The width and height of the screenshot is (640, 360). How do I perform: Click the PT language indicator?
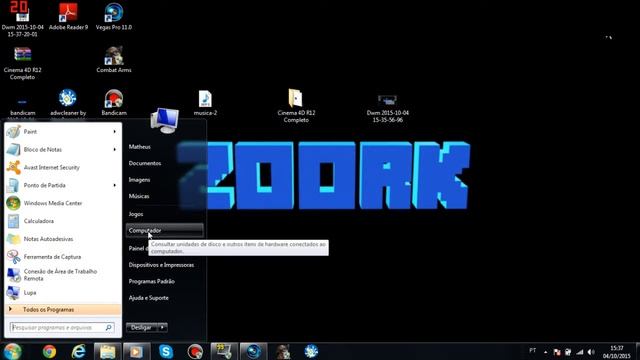(533, 351)
